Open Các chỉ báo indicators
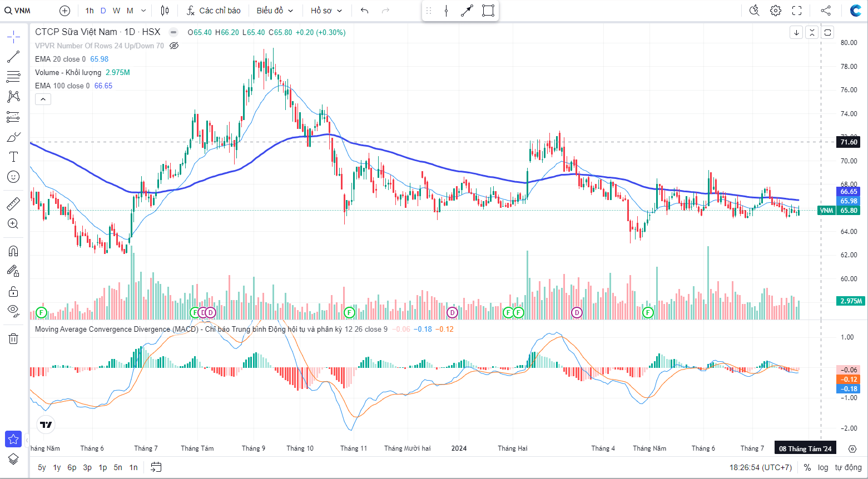The image size is (868, 479). tap(214, 11)
